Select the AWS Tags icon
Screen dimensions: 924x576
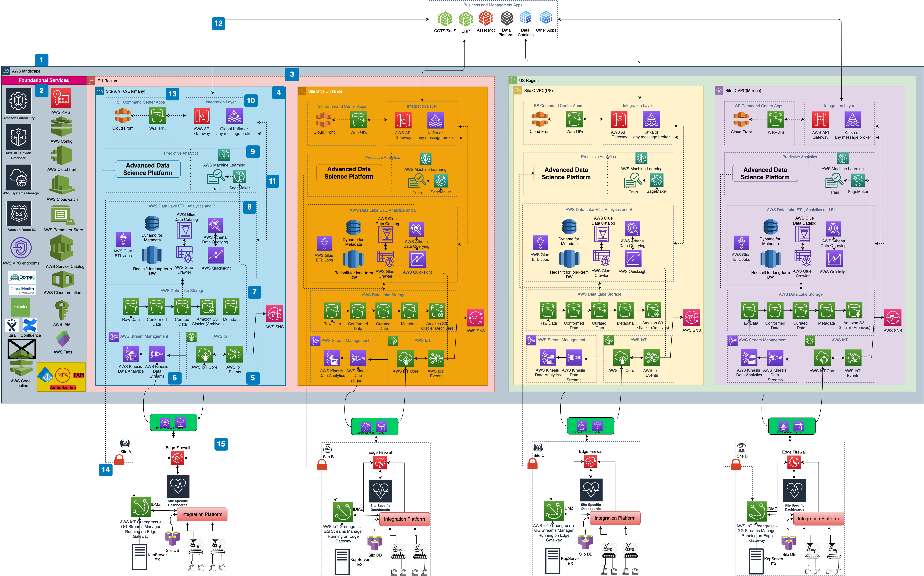pos(62,339)
